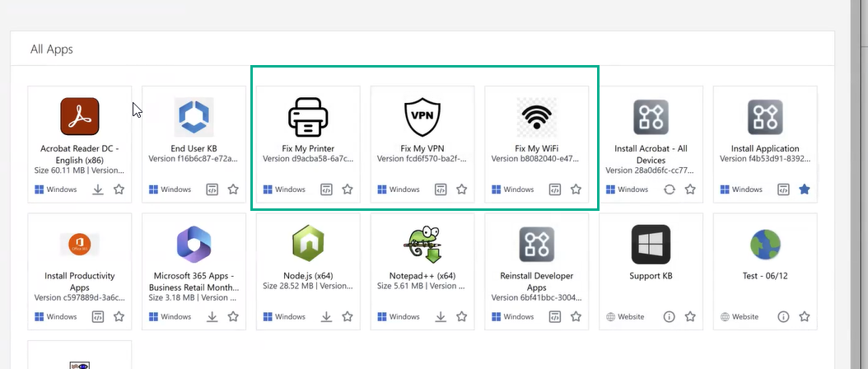
Task: Run the Install Application script icon
Action: click(x=783, y=189)
